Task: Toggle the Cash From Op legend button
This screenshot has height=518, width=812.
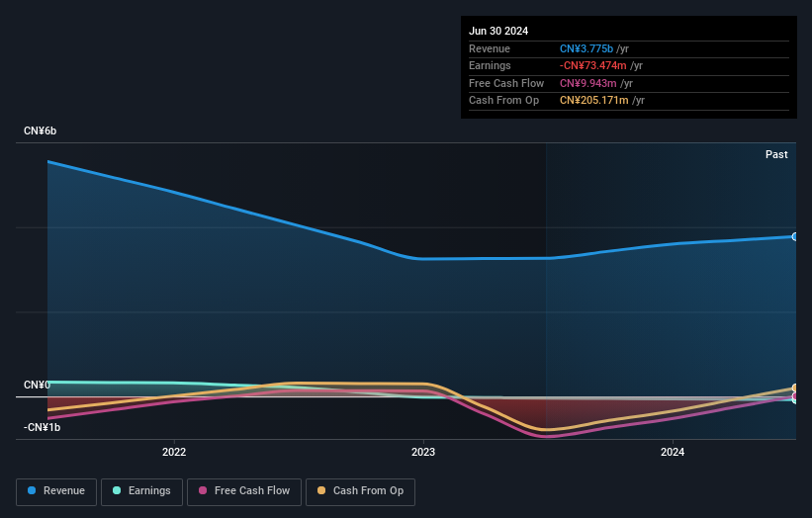Action: (360, 491)
